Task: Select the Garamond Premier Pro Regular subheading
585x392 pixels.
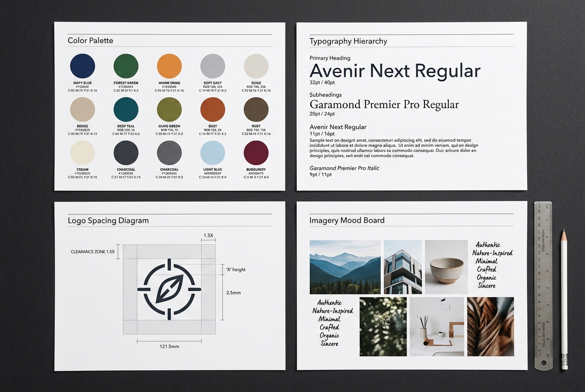Action: (x=384, y=104)
